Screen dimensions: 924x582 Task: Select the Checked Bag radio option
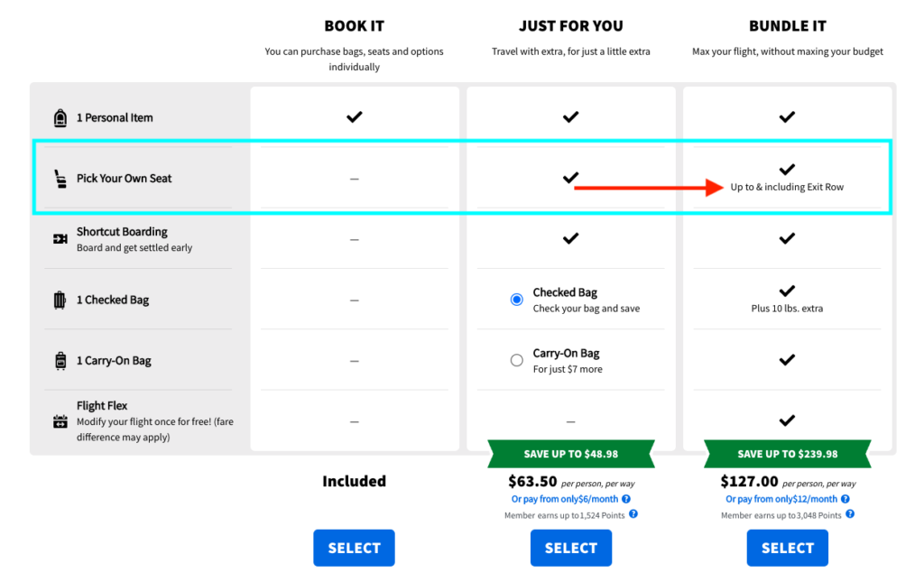(x=517, y=300)
